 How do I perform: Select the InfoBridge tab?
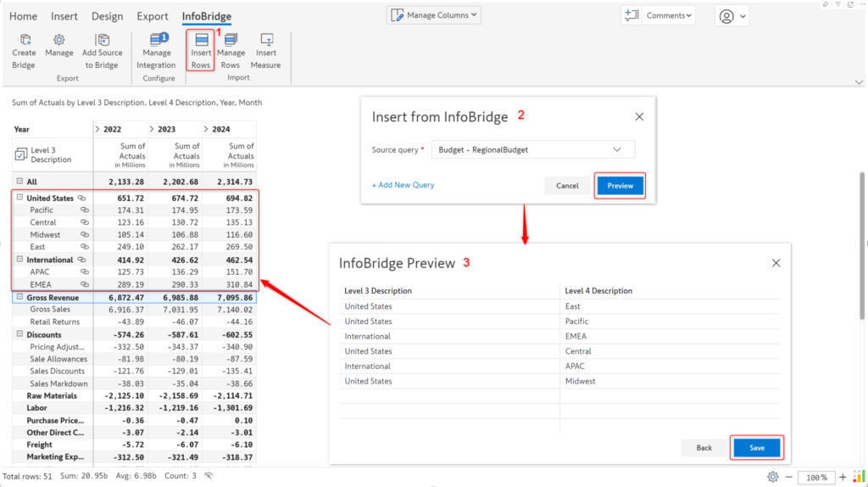coord(207,17)
